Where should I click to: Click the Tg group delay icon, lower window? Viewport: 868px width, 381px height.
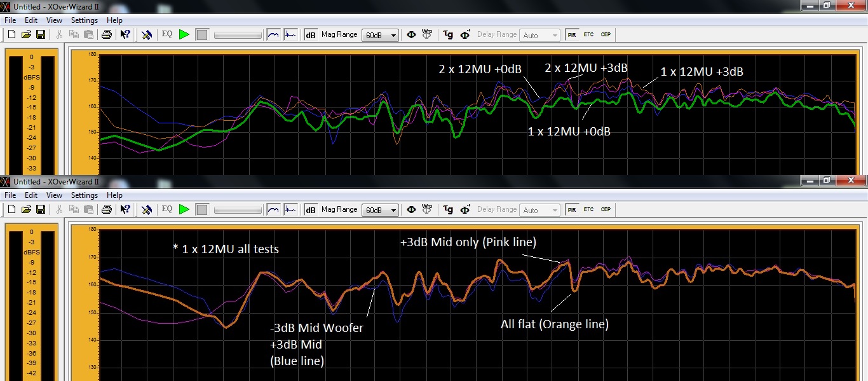449,209
